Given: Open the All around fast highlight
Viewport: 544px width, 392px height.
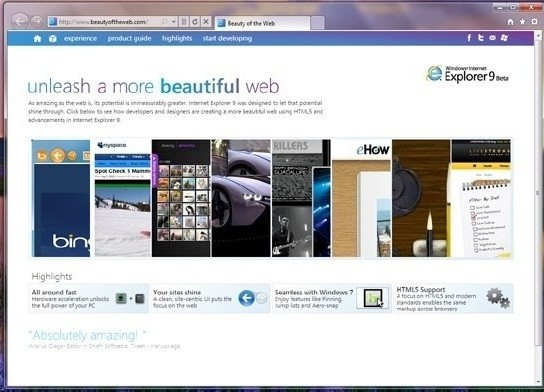Looking at the screenshot, I should tap(88, 299).
